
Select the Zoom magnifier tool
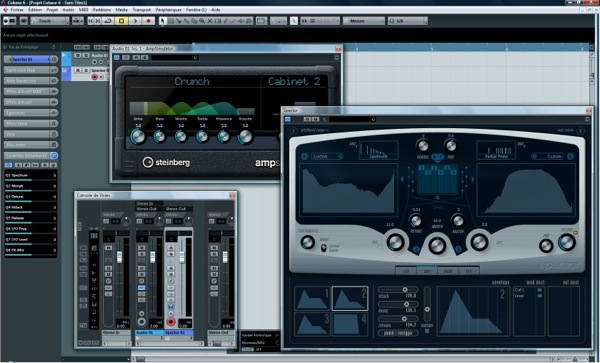pyautogui.click(x=202, y=21)
